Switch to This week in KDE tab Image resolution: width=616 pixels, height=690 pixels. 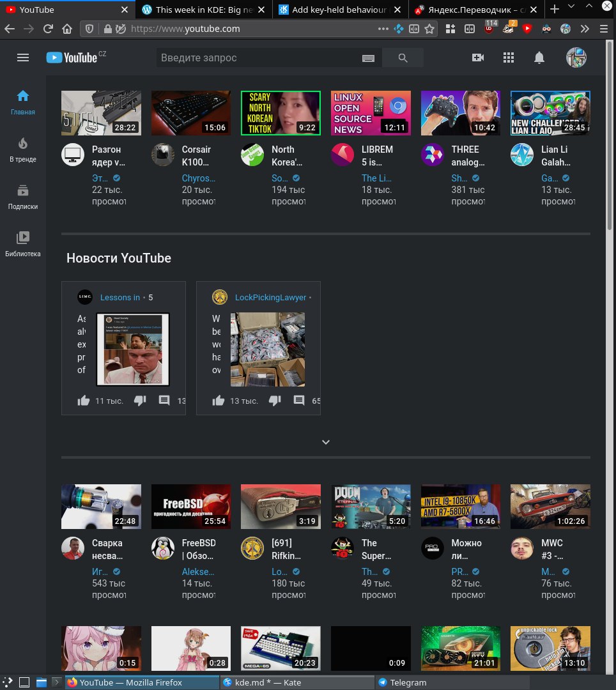(x=204, y=9)
